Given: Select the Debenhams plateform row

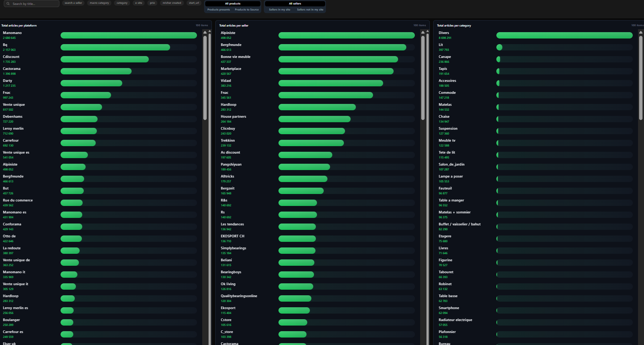Looking at the screenshot, I should coord(100,119).
